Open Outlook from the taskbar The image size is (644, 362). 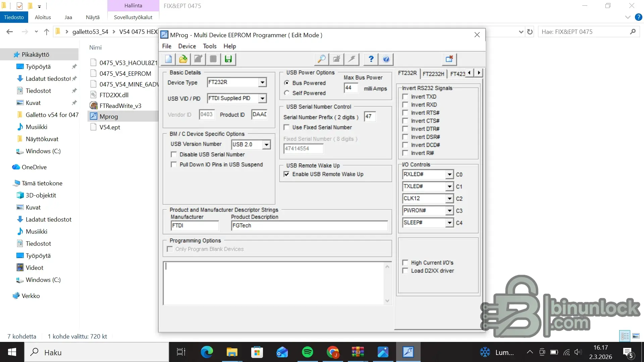pos(282,352)
